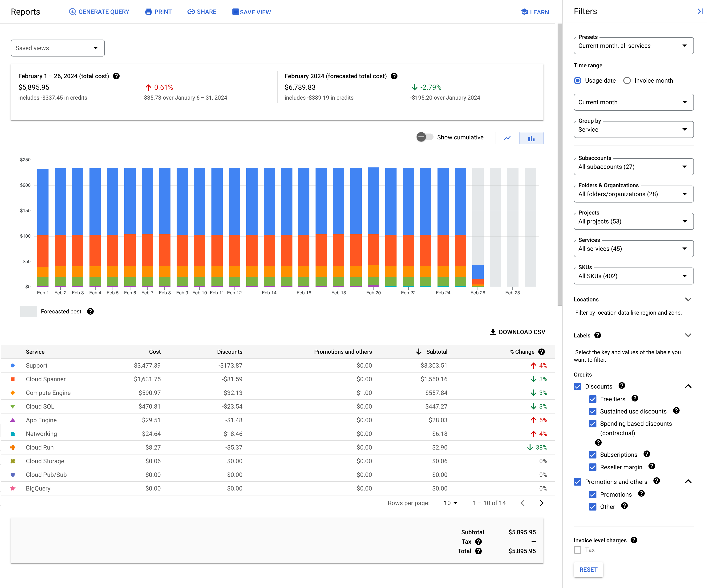The width and height of the screenshot is (713, 588).
Task: Toggle the bar chart view icon
Action: pyautogui.click(x=531, y=138)
